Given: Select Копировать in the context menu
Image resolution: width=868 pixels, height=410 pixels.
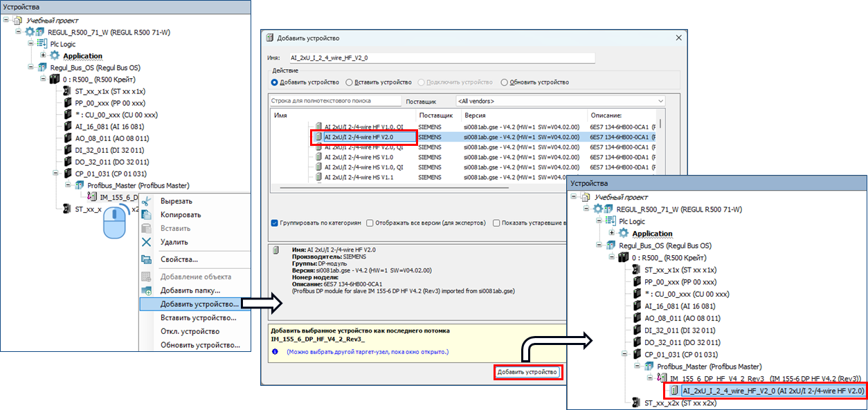Looking at the screenshot, I should coord(181,214).
